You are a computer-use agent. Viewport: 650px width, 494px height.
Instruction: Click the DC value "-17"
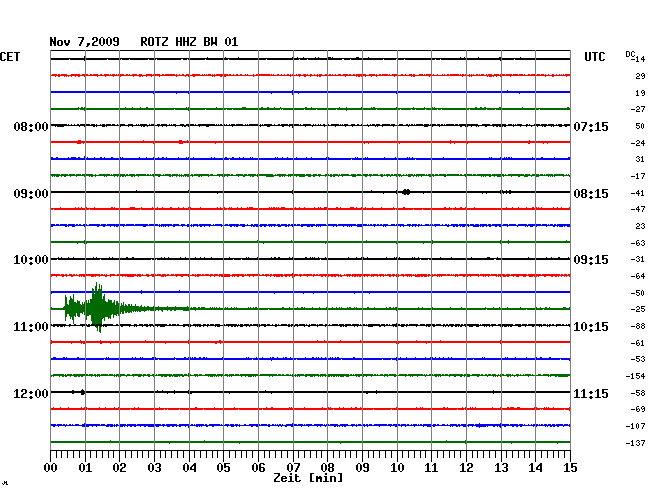click(638, 177)
